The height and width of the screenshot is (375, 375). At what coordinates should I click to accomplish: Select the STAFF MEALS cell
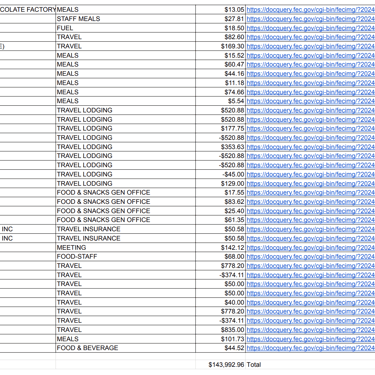click(126, 19)
